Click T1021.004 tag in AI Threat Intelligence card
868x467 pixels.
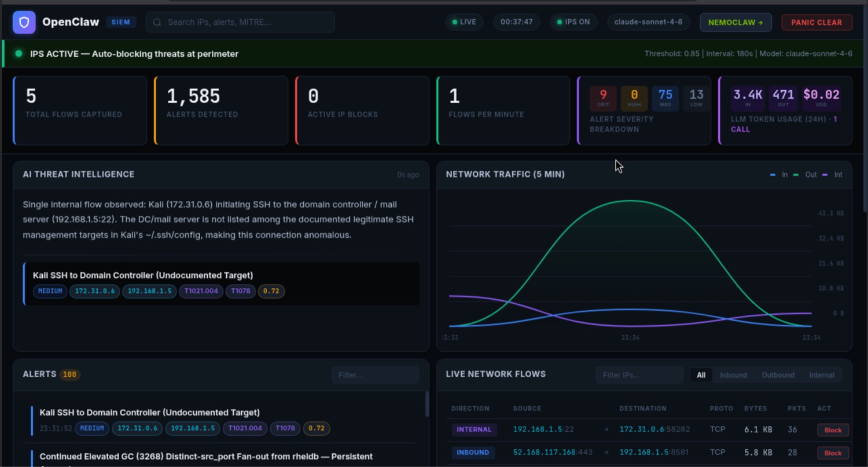pyautogui.click(x=201, y=291)
